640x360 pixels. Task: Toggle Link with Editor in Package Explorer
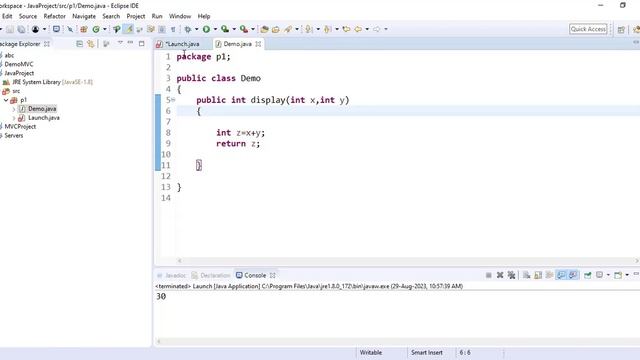coord(91,44)
